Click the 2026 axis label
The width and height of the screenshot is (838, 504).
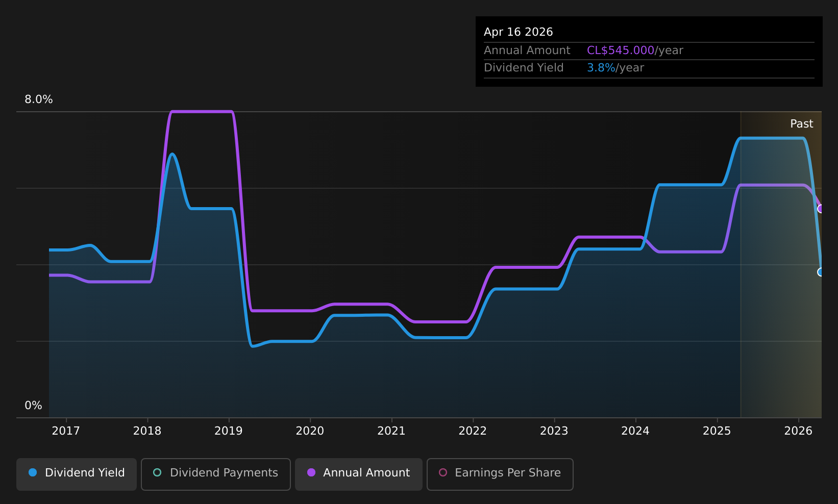tap(798, 431)
